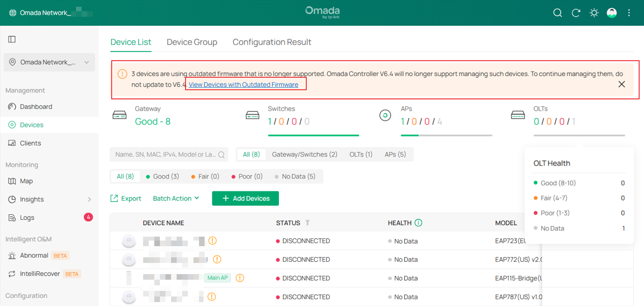Click the APs circular icon
The width and height of the screenshot is (644, 306).
[385, 116]
